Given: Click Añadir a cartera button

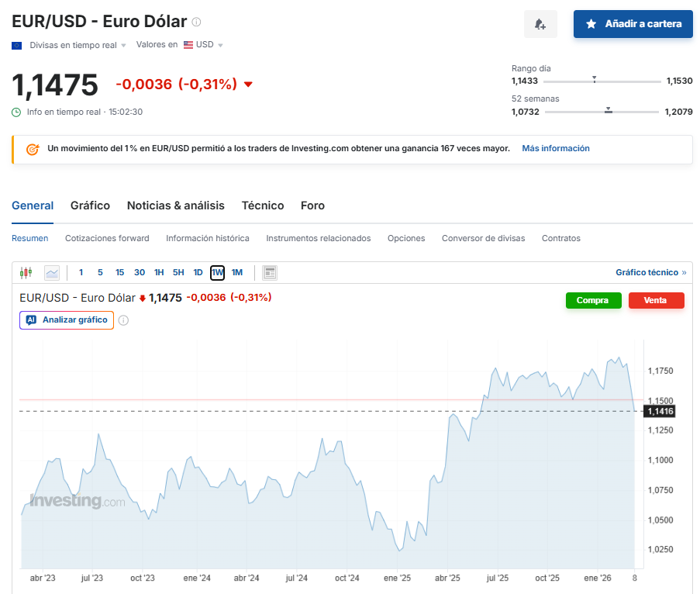Looking at the screenshot, I should click(x=633, y=24).
